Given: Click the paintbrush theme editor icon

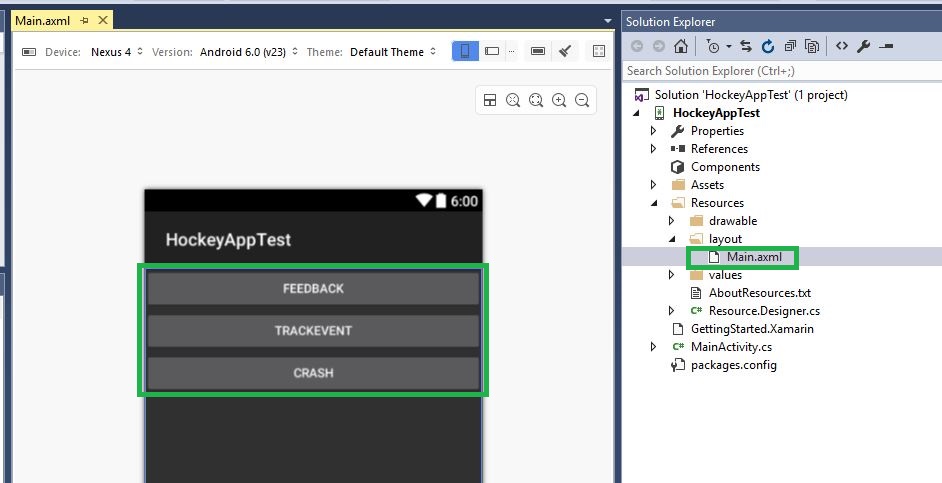Looking at the screenshot, I should pos(565,52).
